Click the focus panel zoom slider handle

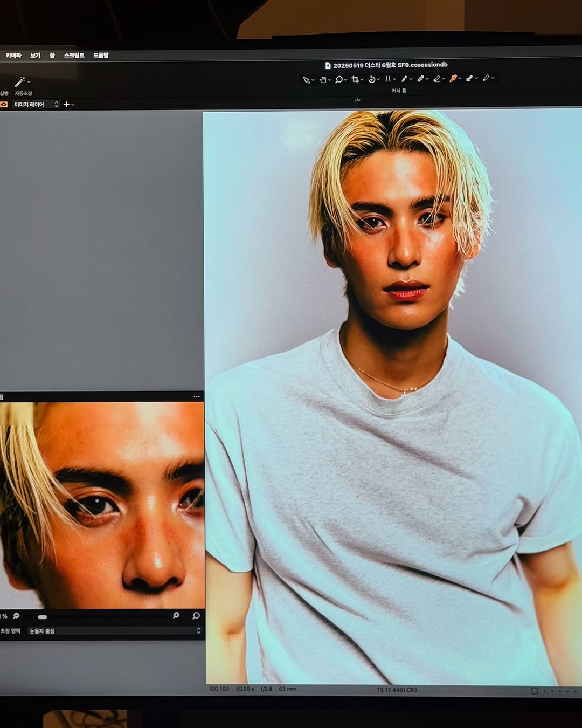43,616
